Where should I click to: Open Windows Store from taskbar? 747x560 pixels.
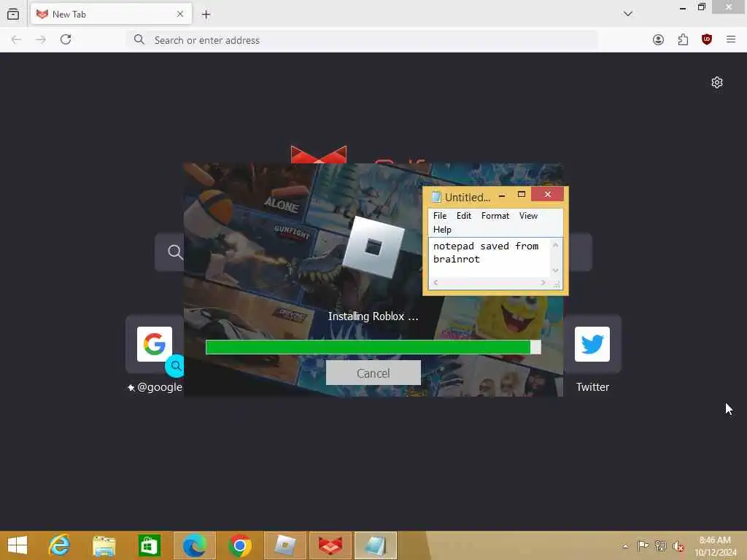pyautogui.click(x=149, y=545)
